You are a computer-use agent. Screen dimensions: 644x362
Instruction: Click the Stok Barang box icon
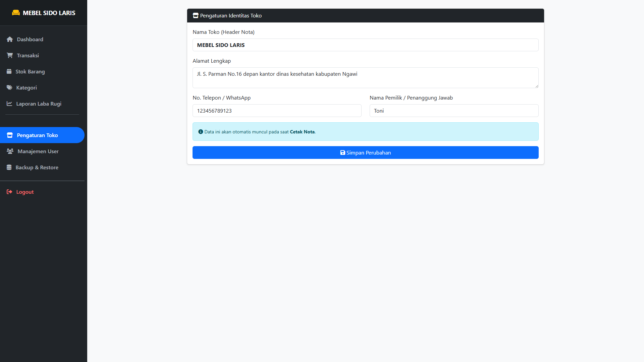click(x=9, y=71)
